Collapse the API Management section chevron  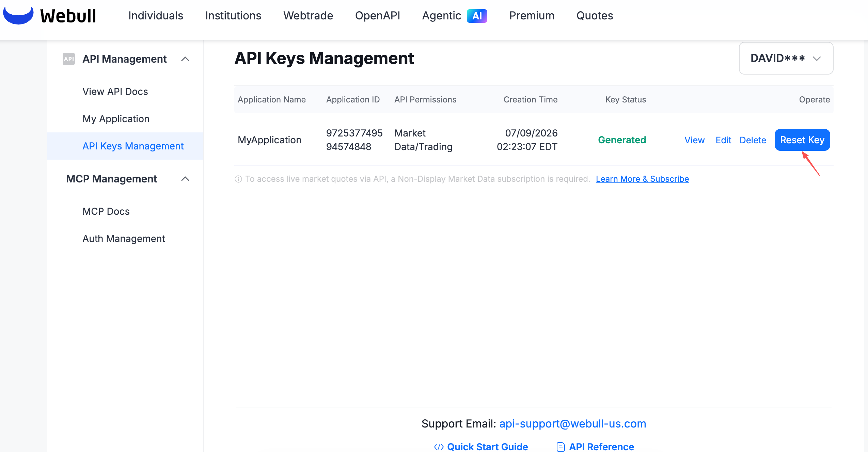click(185, 59)
